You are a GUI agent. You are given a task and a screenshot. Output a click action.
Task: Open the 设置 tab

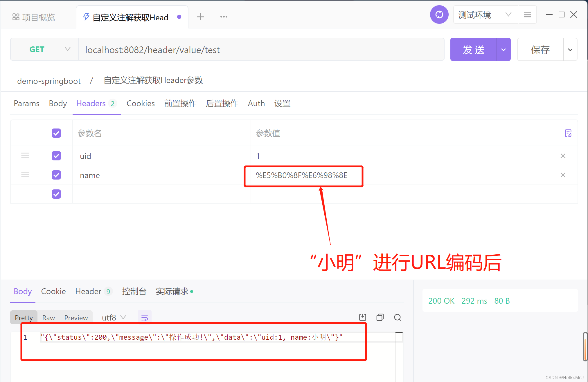coord(282,104)
